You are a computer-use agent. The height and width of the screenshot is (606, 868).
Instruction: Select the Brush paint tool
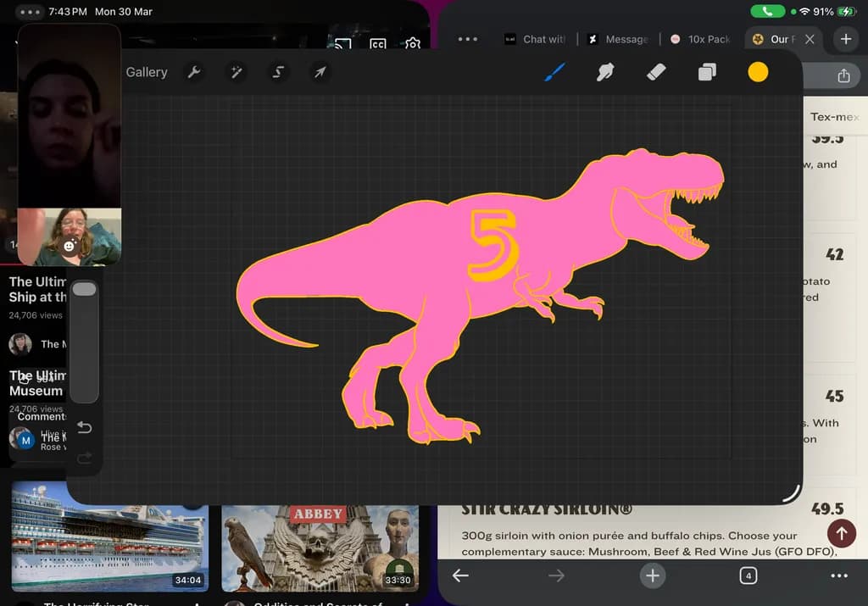[554, 72]
